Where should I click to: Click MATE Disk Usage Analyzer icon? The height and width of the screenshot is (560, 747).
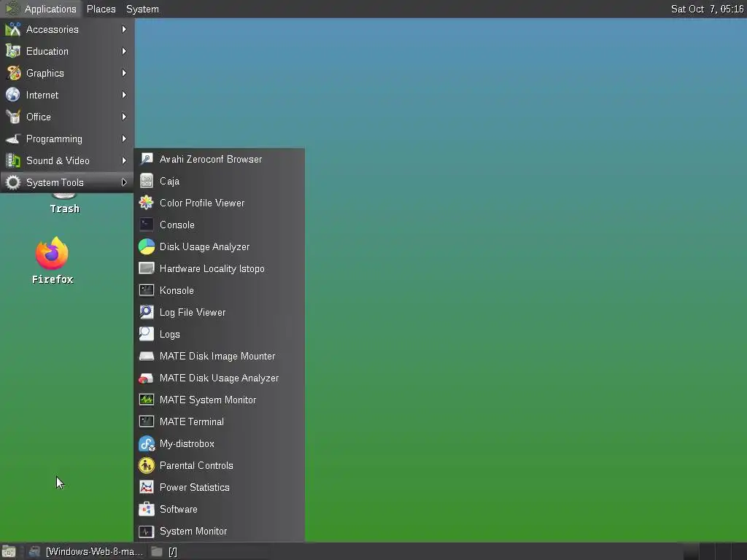pyautogui.click(x=146, y=378)
